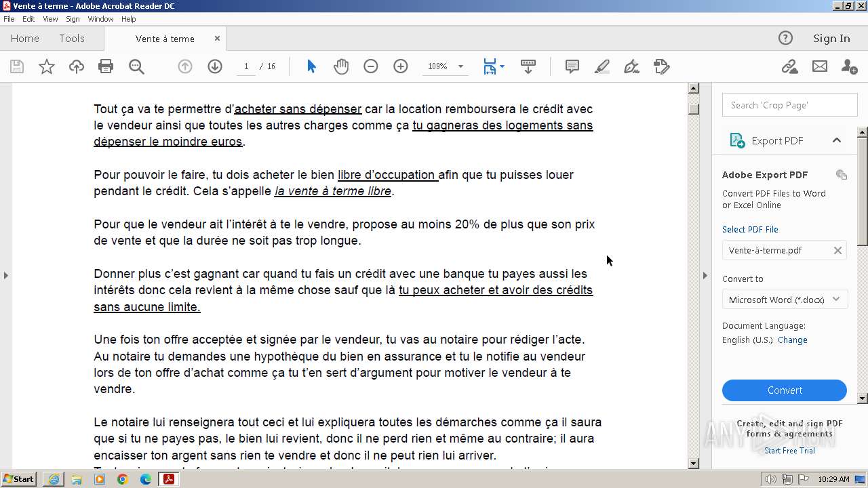The height and width of the screenshot is (488, 868).
Task: Click the Convert button
Action: 785,390
